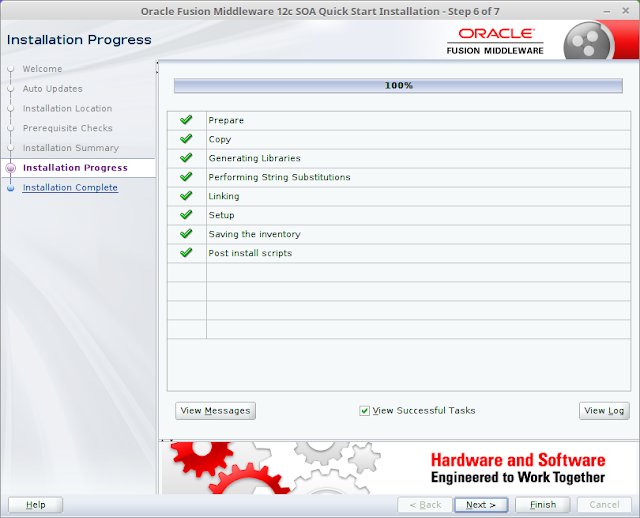Click the Generating Libraries row text

tap(255, 158)
